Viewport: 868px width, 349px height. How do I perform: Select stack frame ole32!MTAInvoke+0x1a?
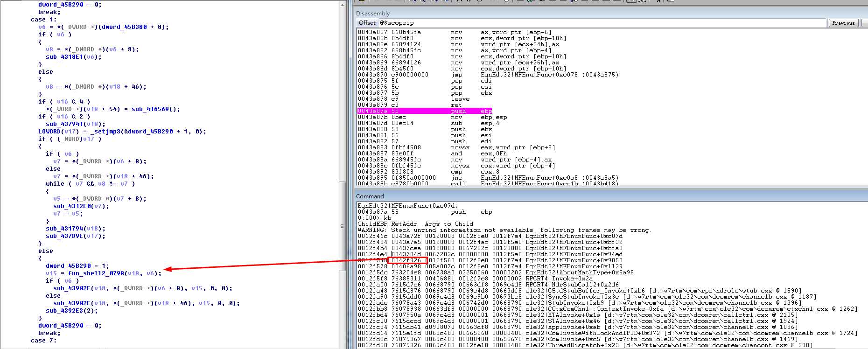(578, 315)
